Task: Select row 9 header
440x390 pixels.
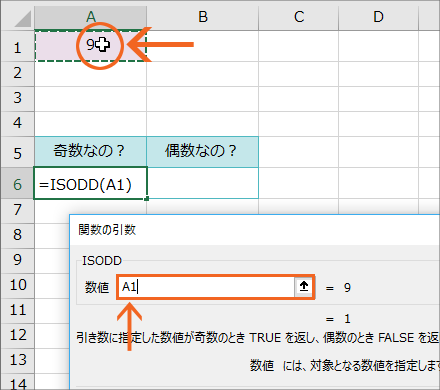Action: (x=17, y=261)
